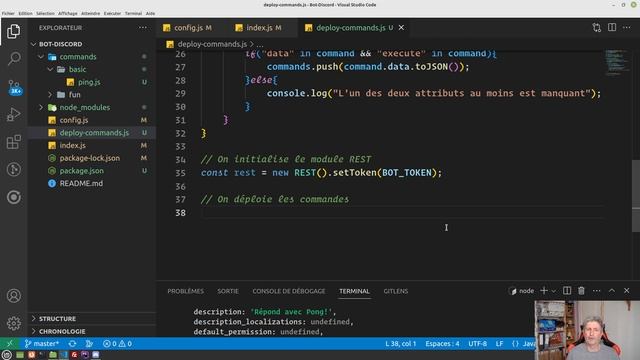Screen dimensions: 640x360
Task: Open changes compare icon in editor toolbar
Action: (x=596, y=28)
